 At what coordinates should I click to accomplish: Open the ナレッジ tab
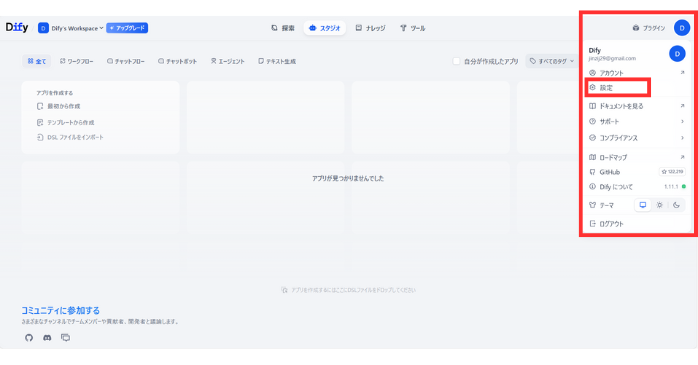click(x=370, y=28)
